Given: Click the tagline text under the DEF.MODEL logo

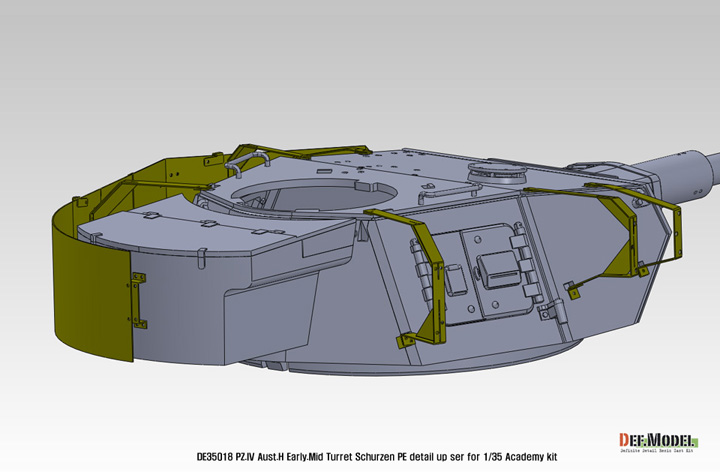Looking at the screenshot, I should pyautogui.click(x=658, y=462).
